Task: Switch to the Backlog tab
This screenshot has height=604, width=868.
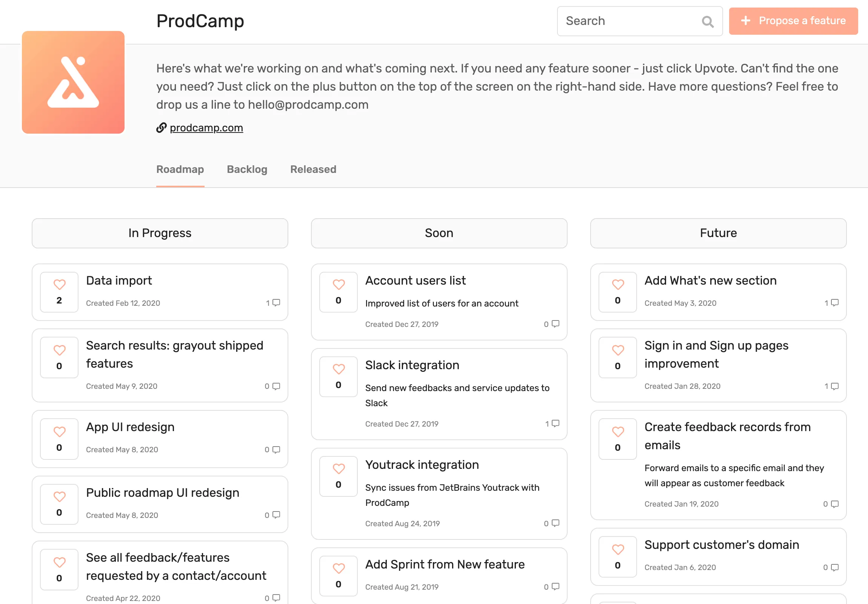Action: pos(247,169)
